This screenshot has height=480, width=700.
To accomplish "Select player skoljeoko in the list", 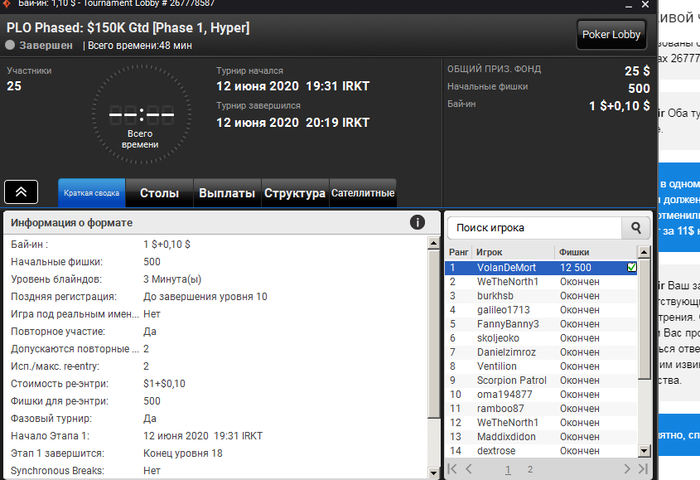I will pos(541,338).
